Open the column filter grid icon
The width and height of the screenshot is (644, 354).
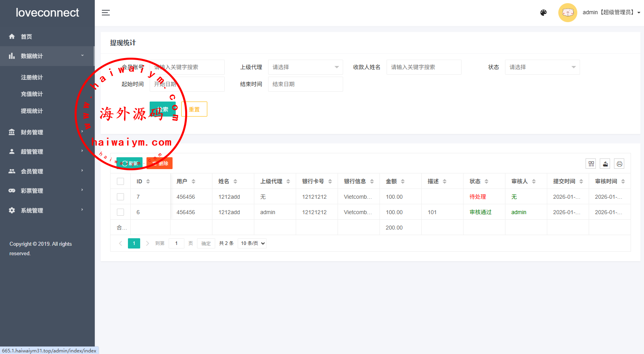(591, 164)
